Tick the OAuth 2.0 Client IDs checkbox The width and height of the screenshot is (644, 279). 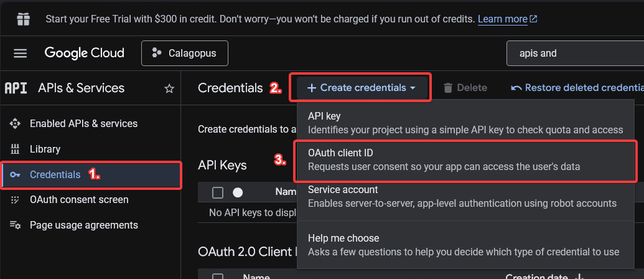click(217, 277)
